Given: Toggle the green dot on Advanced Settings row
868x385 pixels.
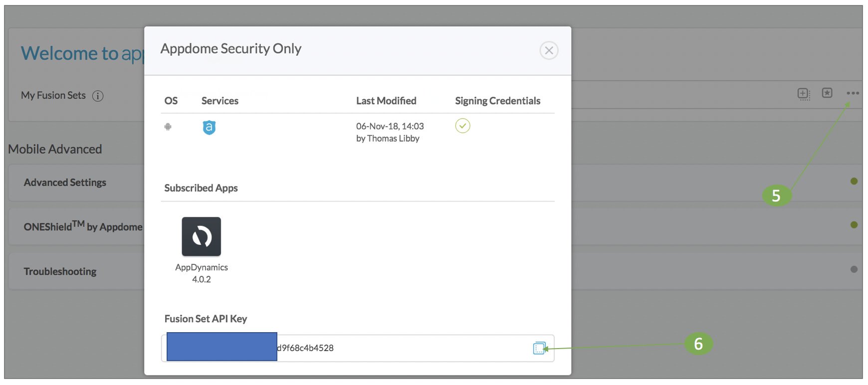Looking at the screenshot, I should coord(854,181).
